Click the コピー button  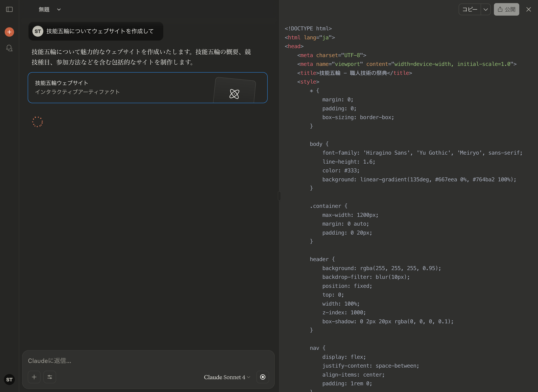click(470, 10)
